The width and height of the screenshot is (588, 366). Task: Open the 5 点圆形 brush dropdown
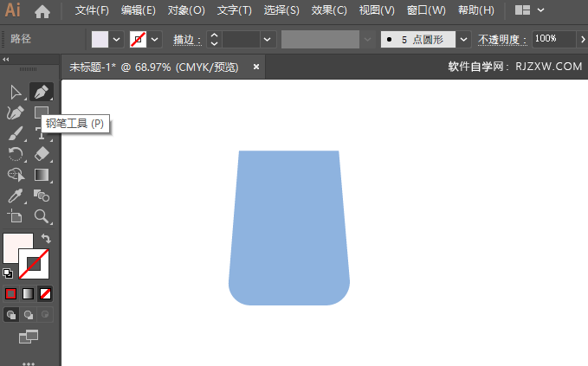click(463, 39)
